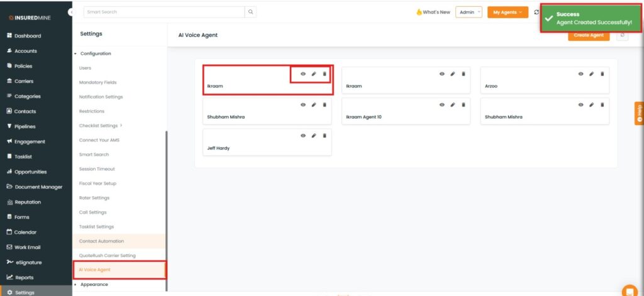Open the Admin dropdown
This screenshot has width=644, height=296.
coord(469,12)
